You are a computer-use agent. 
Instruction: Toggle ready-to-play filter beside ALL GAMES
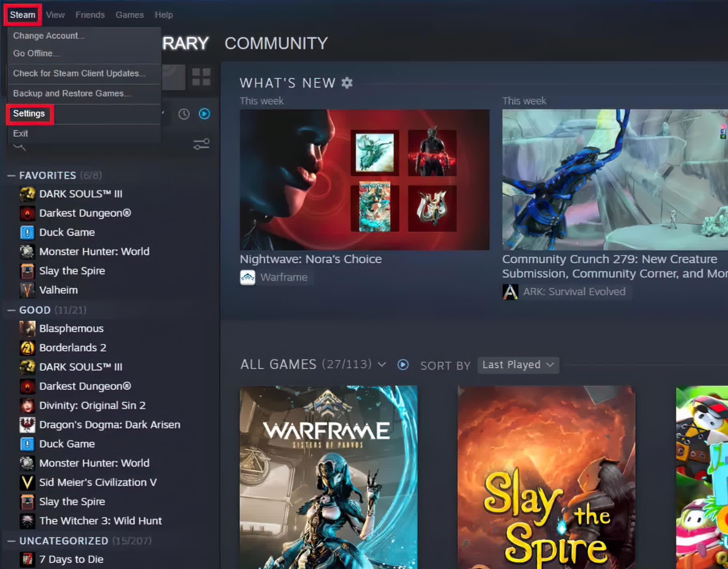403,365
